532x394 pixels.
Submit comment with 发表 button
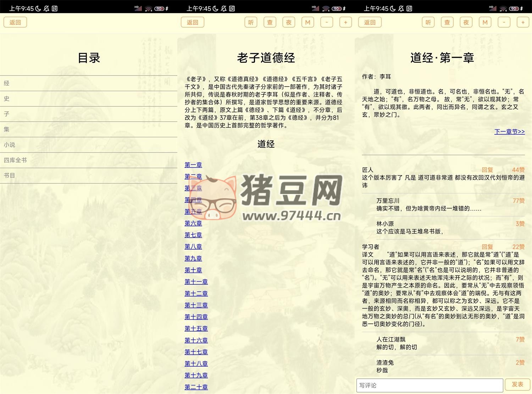point(517,384)
